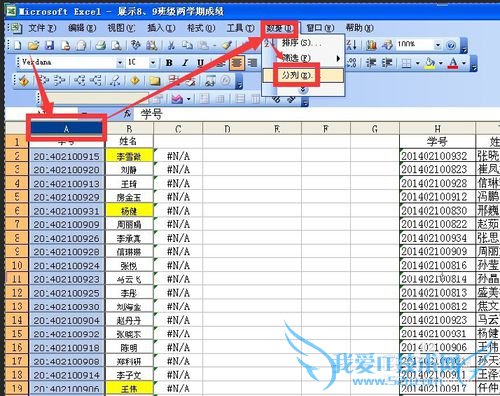Click the Copy icon in toolbar
Viewport: 500px width, 396px height.
187,45
